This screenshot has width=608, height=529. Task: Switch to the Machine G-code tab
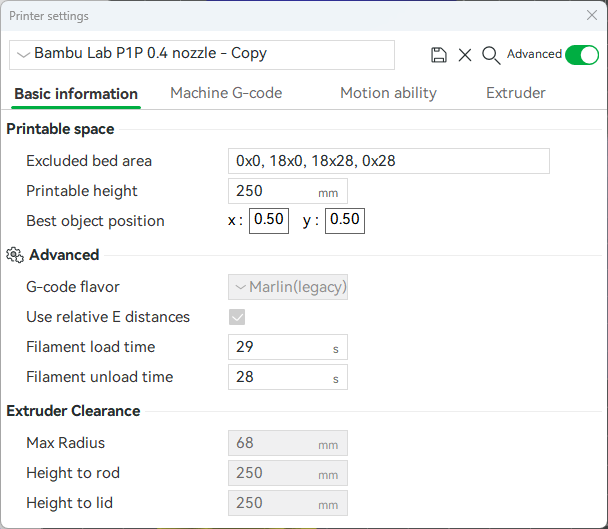tap(226, 93)
